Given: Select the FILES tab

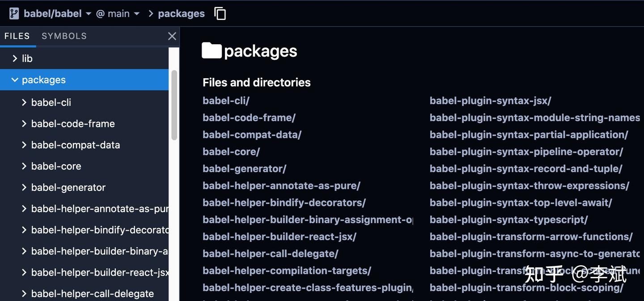Looking at the screenshot, I should coord(17,36).
